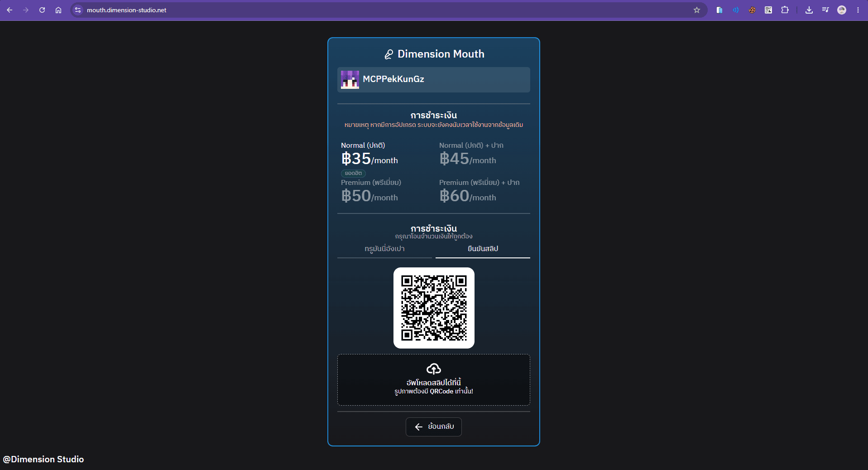Viewport: 868px width, 470px height.
Task: Choose the Premium + ปาก ฿60/month plan
Action: click(x=480, y=191)
